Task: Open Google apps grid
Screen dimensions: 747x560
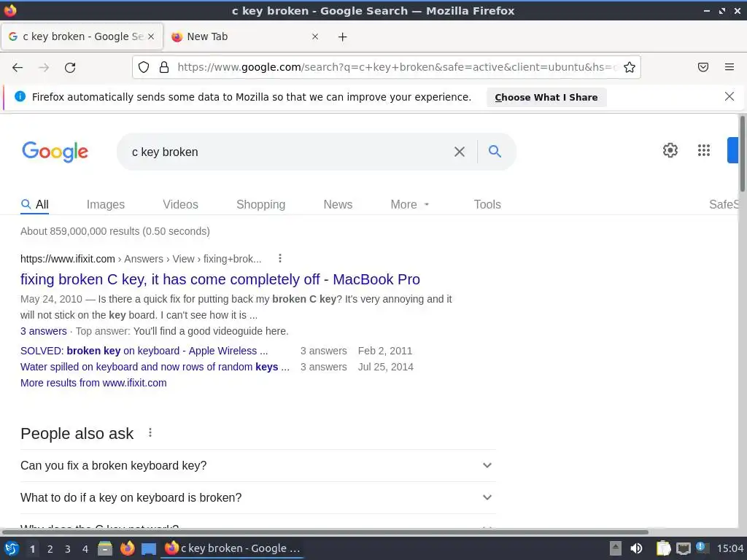Action: pyautogui.click(x=704, y=150)
